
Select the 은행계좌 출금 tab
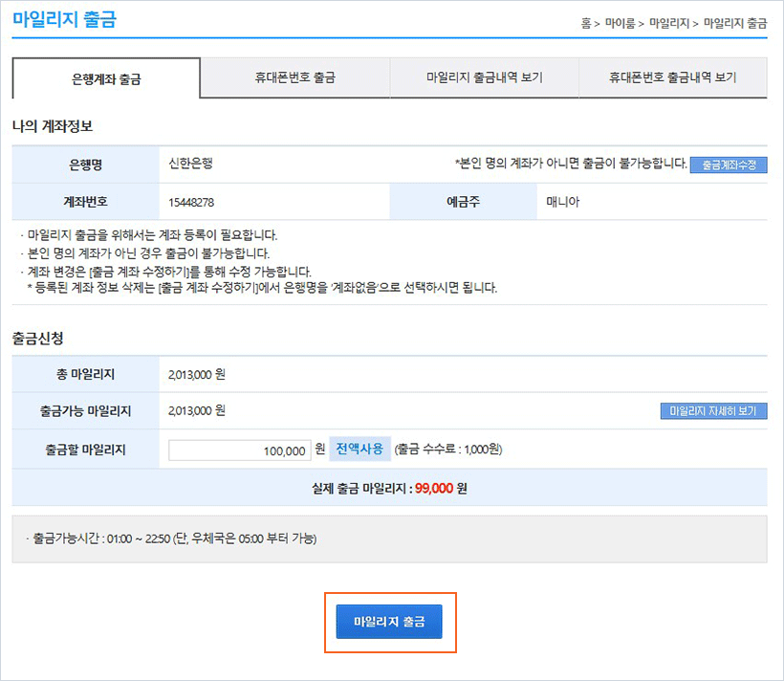[106, 78]
